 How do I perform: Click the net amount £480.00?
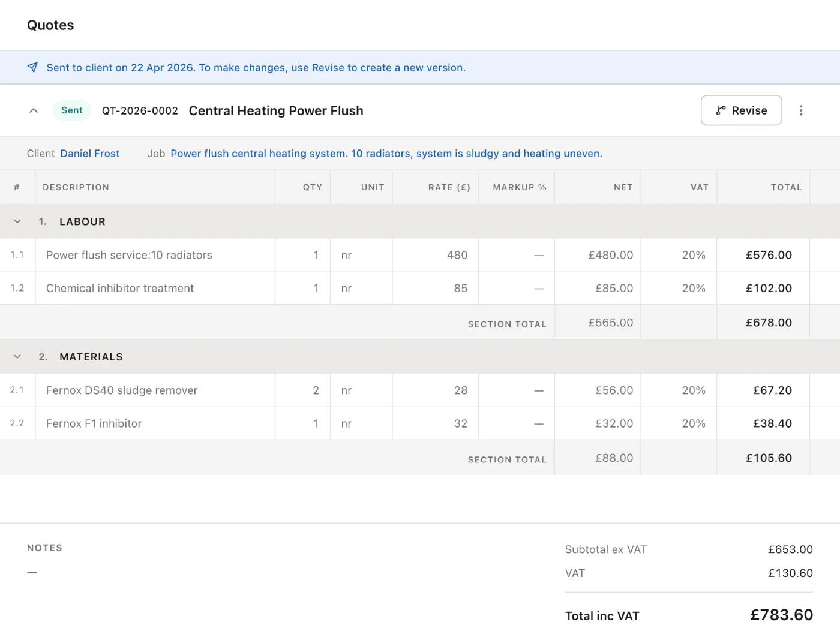[x=611, y=255]
